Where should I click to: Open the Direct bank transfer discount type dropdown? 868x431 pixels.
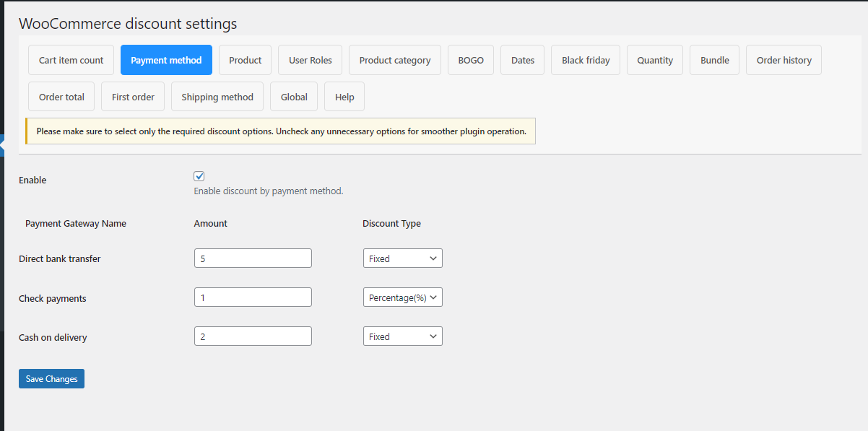pyautogui.click(x=402, y=258)
